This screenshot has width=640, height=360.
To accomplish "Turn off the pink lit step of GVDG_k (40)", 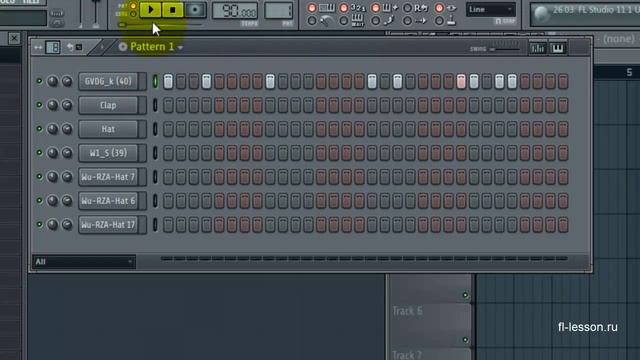I will (x=461, y=81).
